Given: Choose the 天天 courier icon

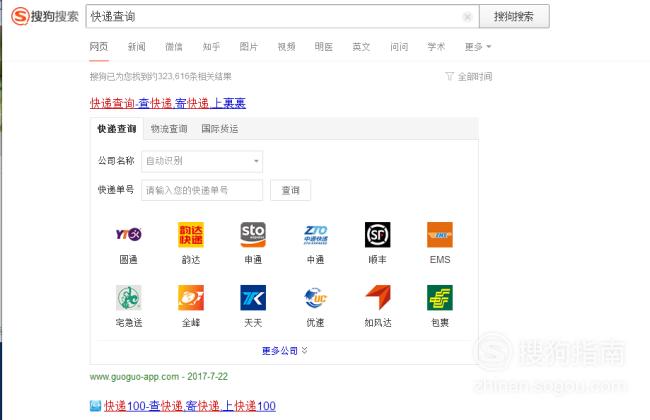Looking at the screenshot, I should pos(253,298).
